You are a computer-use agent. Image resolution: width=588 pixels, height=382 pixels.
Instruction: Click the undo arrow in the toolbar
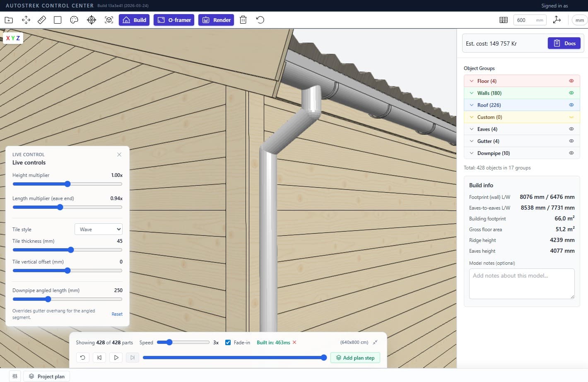[x=260, y=19]
